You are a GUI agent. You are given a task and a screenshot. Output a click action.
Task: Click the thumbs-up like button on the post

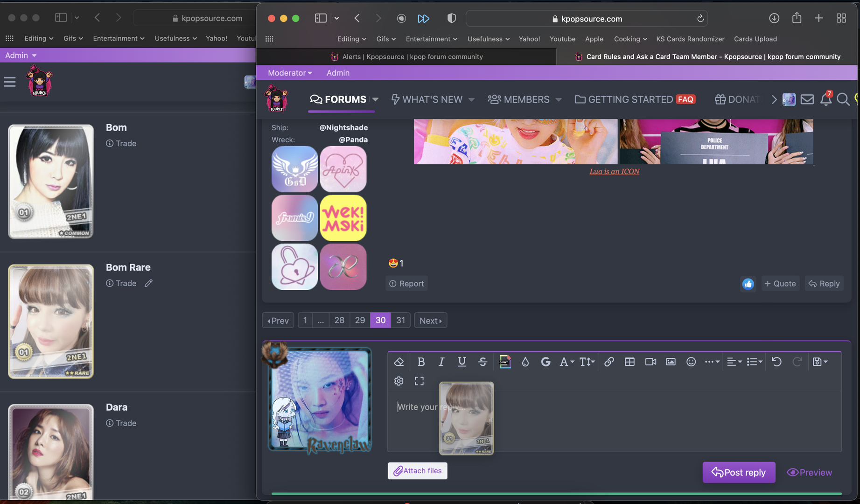pyautogui.click(x=748, y=284)
